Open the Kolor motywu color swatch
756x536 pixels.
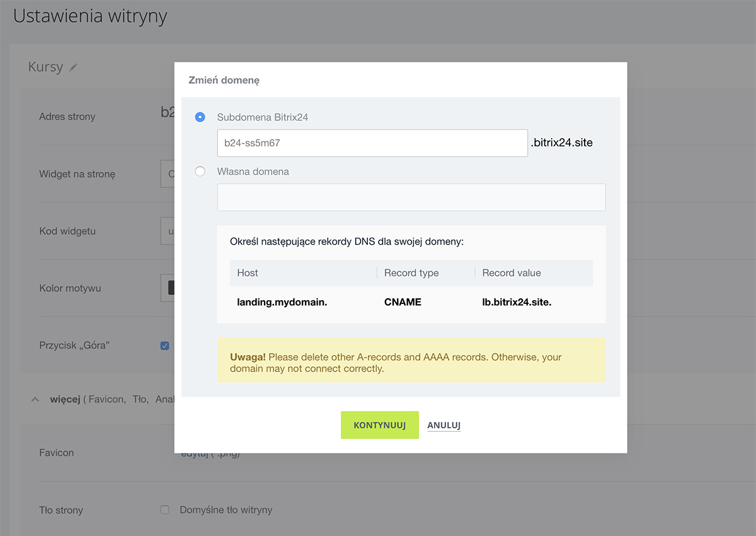click(x=170, y=288)
